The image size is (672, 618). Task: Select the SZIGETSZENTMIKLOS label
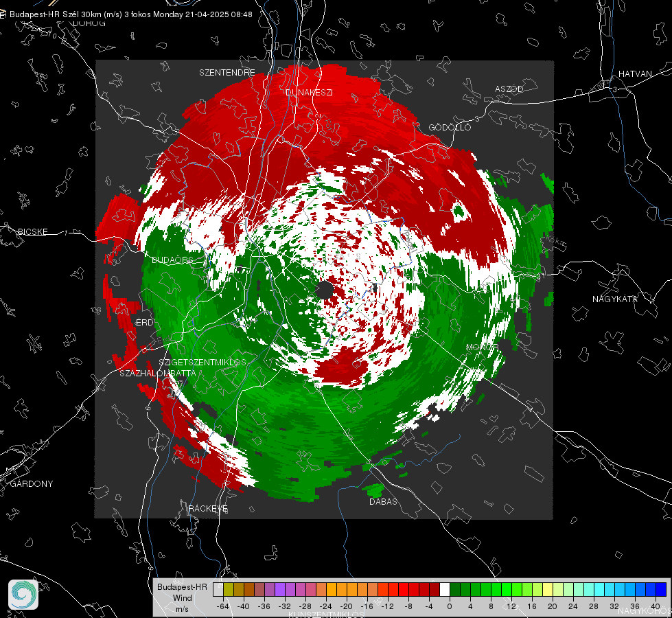(202, 362)
